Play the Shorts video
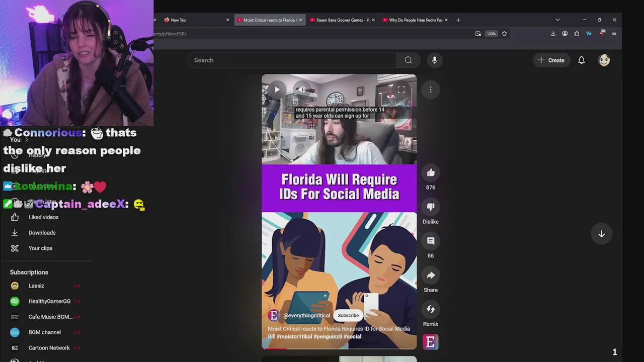This screenshot has height=362, width=644. tap(277, 89)
